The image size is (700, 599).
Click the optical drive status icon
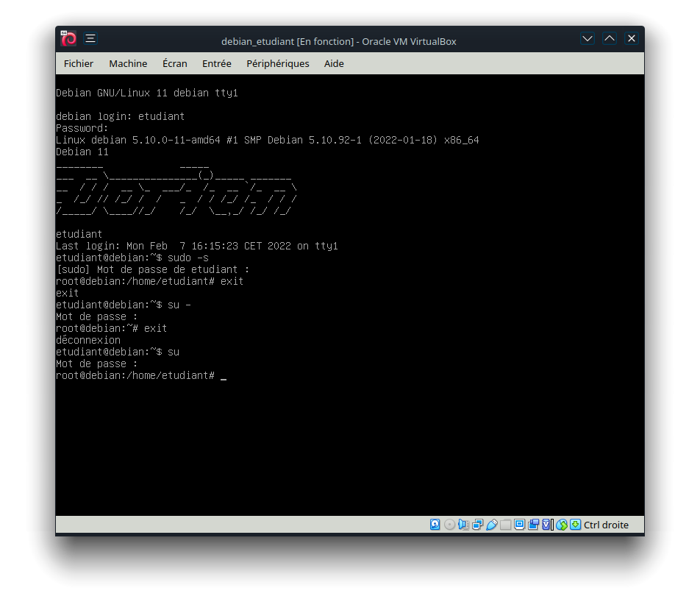[x=449, y=525]
